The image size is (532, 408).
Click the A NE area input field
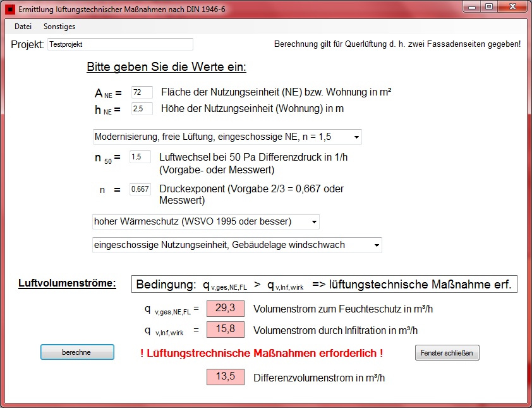(x=142, y=92)
